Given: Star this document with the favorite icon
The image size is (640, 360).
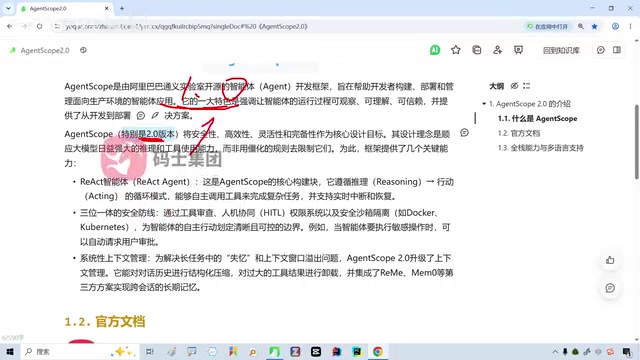Looking at the screenshot, I should [456, 50].
